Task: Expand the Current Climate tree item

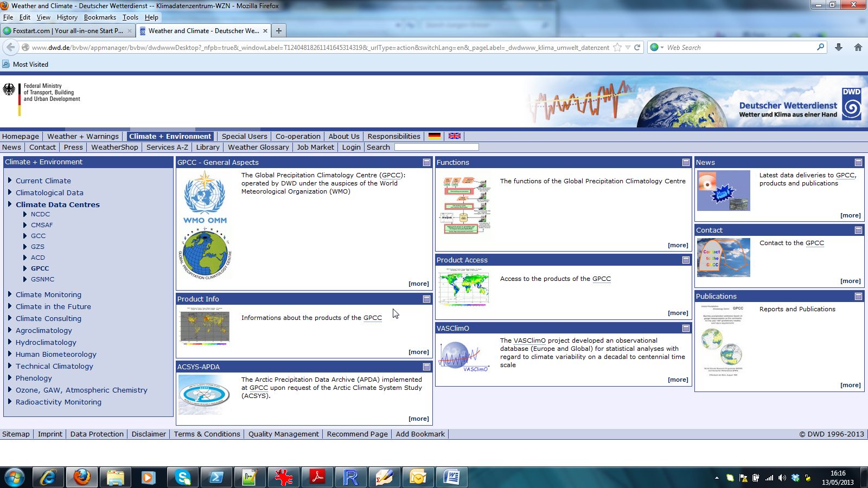Action: (10, 181)
